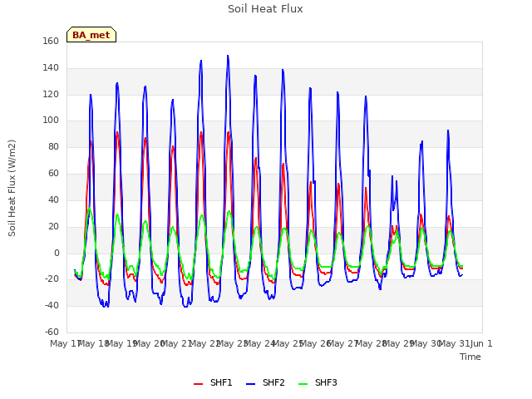Screen dimensions: 532x399
Task: Click the 60 y-axis tick label
Action: click(x=53, y=173)
